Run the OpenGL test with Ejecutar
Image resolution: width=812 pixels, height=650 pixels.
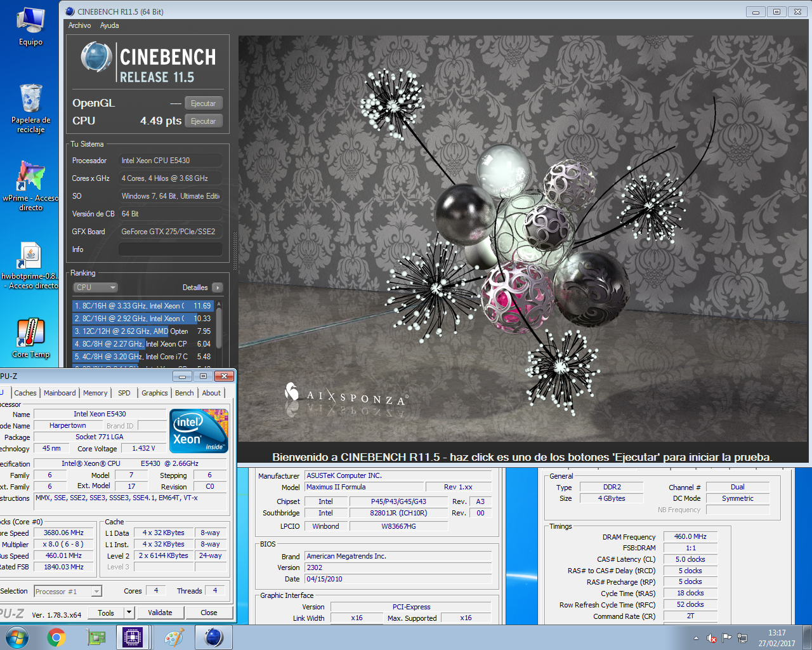[204, 103]
